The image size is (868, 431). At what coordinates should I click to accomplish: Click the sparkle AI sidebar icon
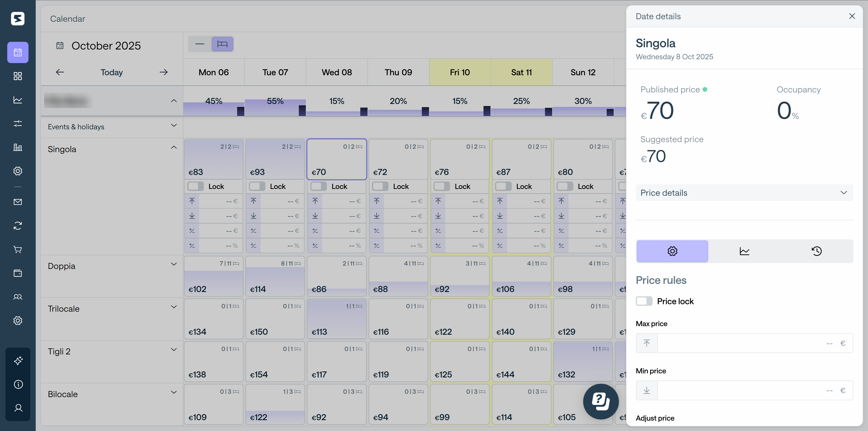click(18, 360)
